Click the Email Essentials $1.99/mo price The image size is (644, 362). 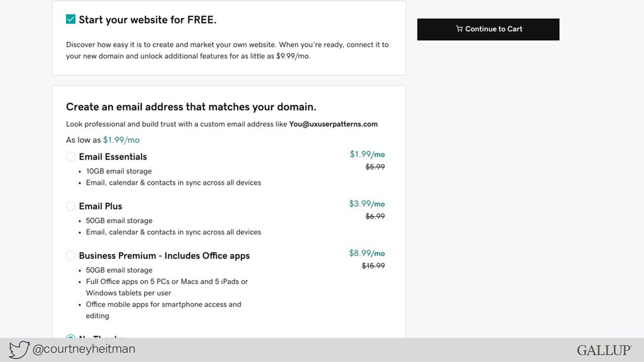click(x=367, y=155)
